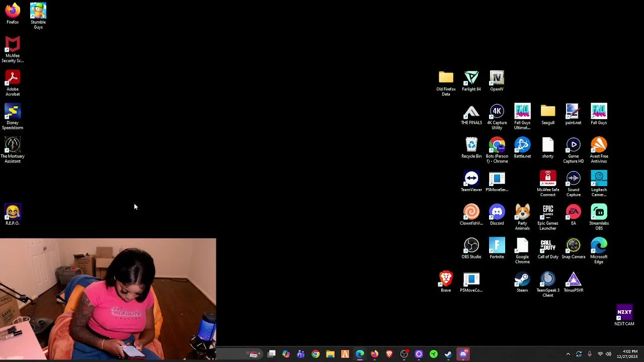
Task: Open Brave from the taskbar
Action: click(389, 354)
